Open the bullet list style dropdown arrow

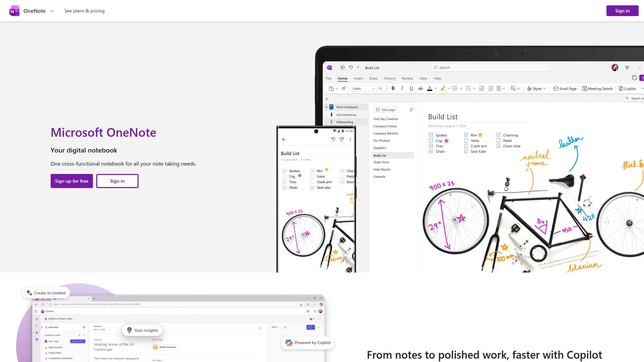click(461, 88)
